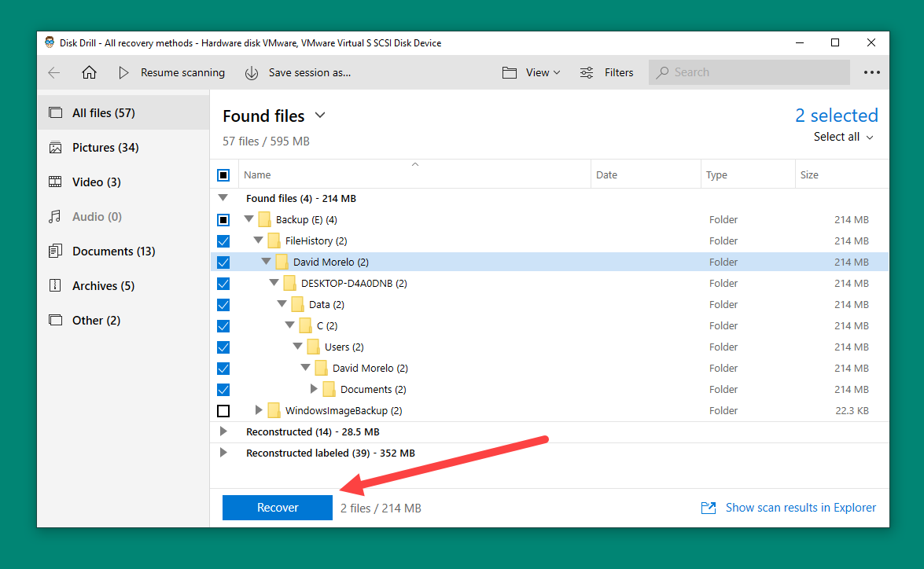The image size is (924, 569).
Task: Click the Show in Explorer export icon
Action: coord(709,508)
